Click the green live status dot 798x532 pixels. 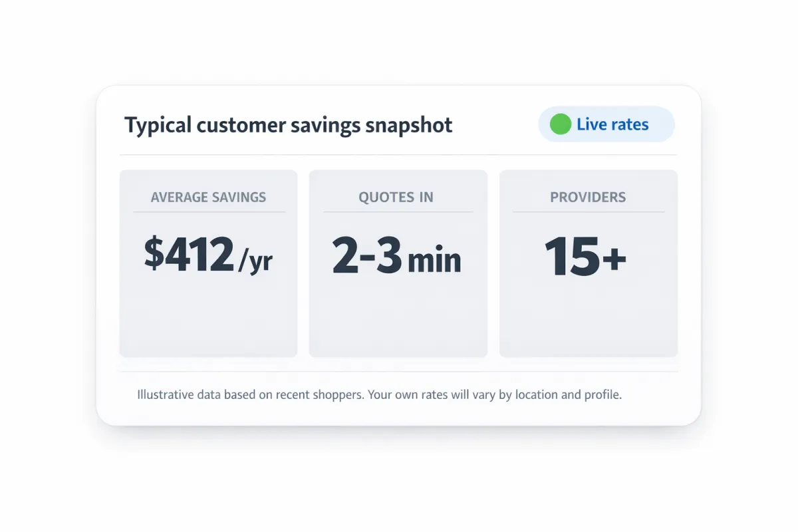point(561,124)
